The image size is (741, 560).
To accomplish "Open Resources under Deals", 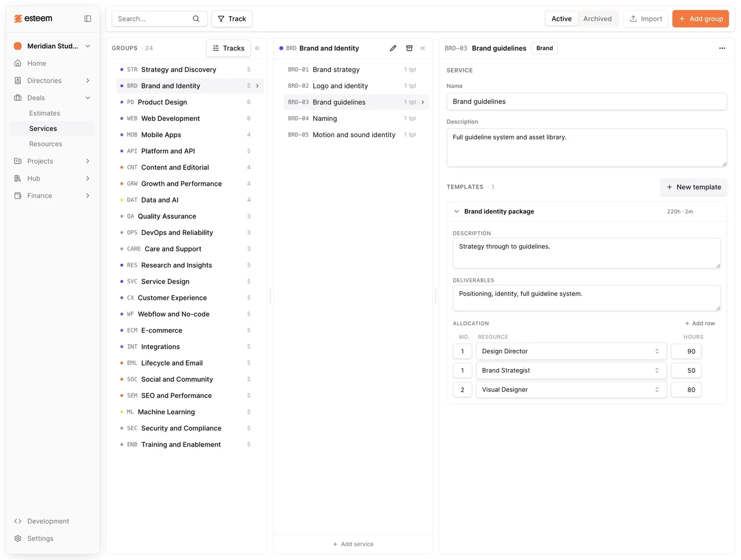I will (x=46, y=144).
